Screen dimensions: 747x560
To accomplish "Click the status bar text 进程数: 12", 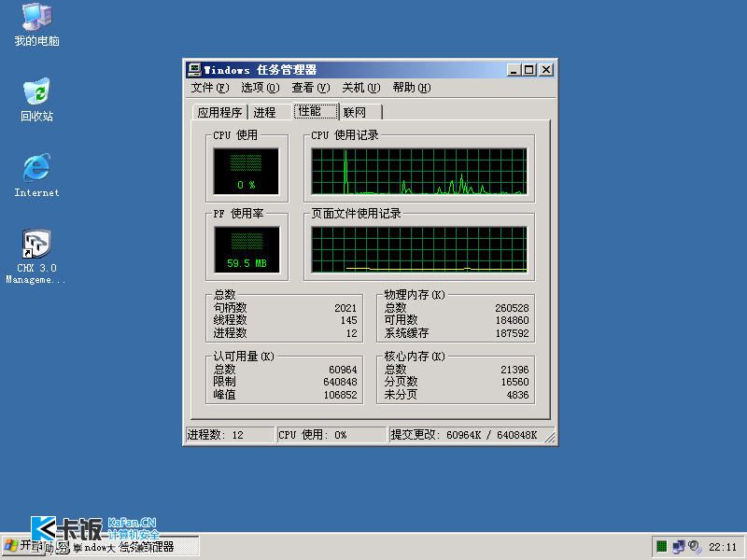I will point(216,435).
